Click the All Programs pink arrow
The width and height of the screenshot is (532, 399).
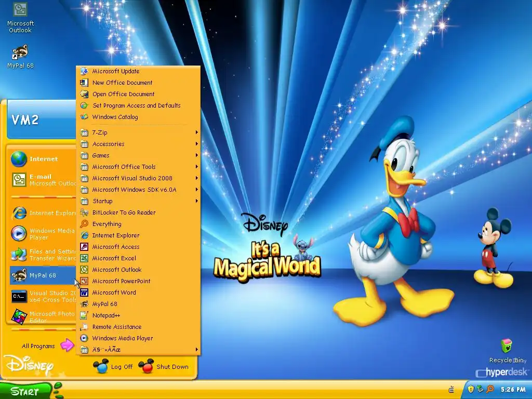coord(67,345)
